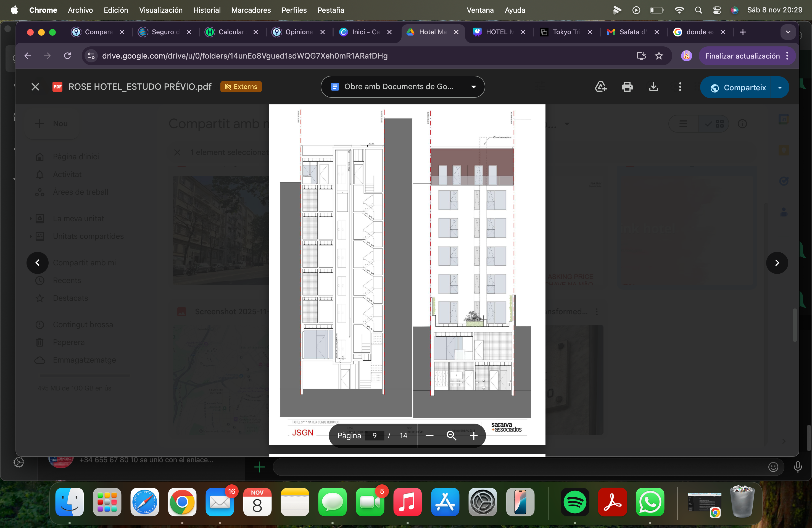Go to next file with right arrow
The image size is (812, 528).
(x=777, y=263)
